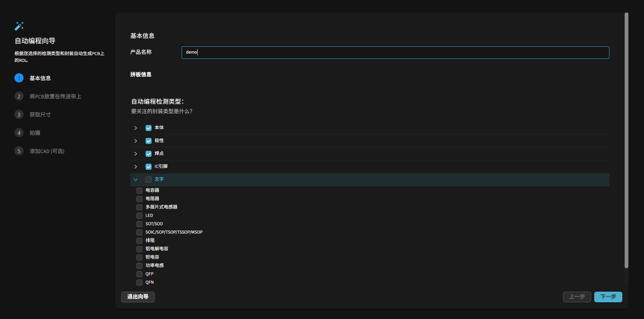The image size is (644, 319).
Task: Click step 5 添加CAD number icon
Action: coord(19,151)
